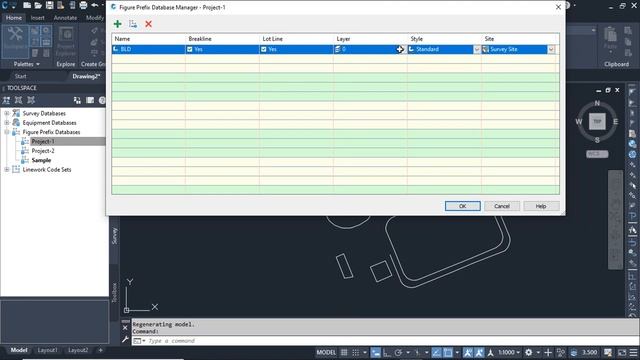This screenshot has width=640, height=360.
Task: Select Project-2 in Figure Prefix Databases
Action: point(43,151)
